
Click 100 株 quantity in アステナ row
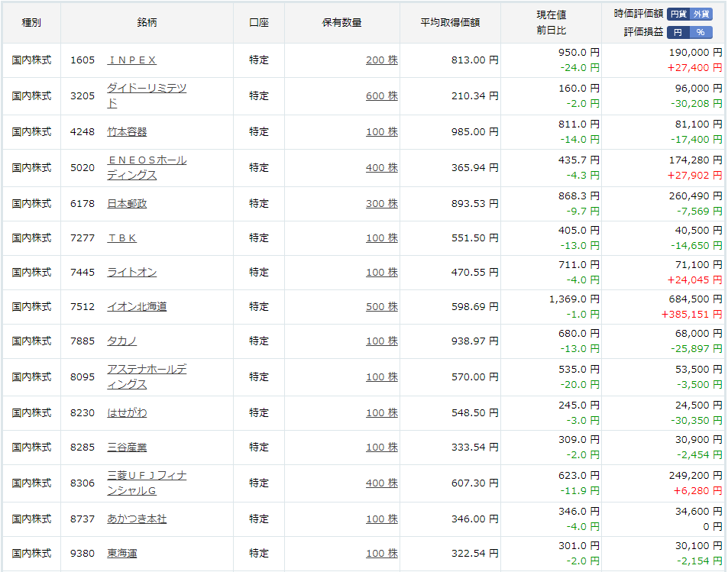(x=382, y=377)
